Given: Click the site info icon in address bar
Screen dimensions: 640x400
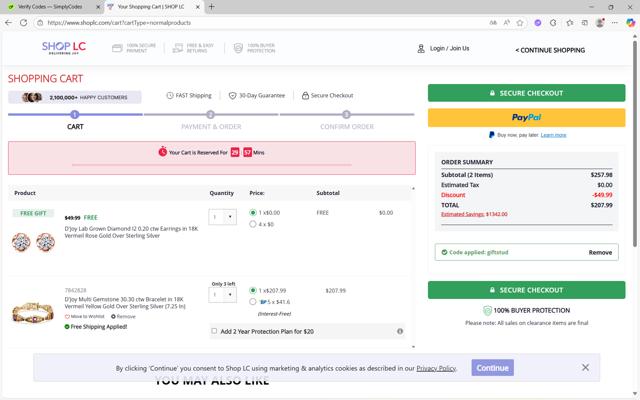Looking at the screenshot, I should click(x=40, y=23).
